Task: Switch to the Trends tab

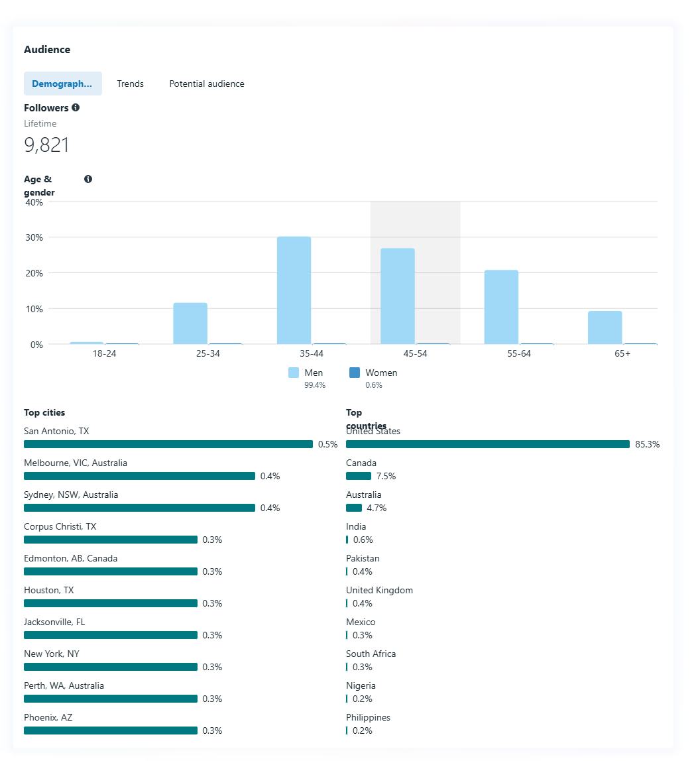Action: 130,84
